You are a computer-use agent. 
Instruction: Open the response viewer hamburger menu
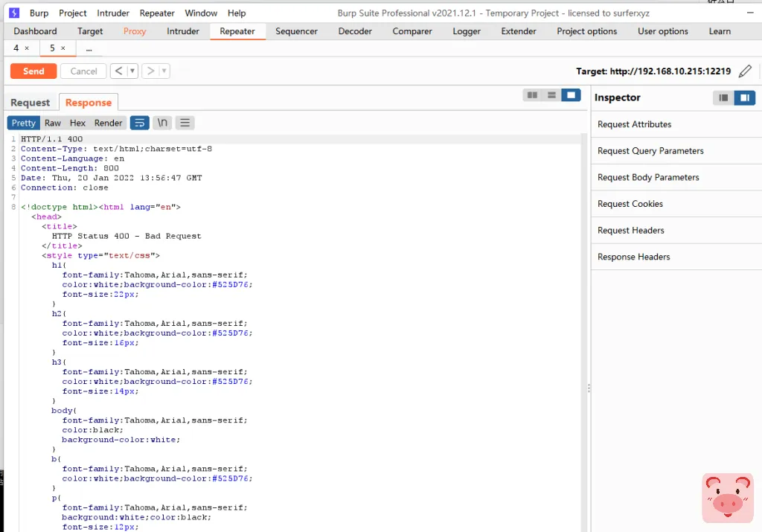point(185,123)
